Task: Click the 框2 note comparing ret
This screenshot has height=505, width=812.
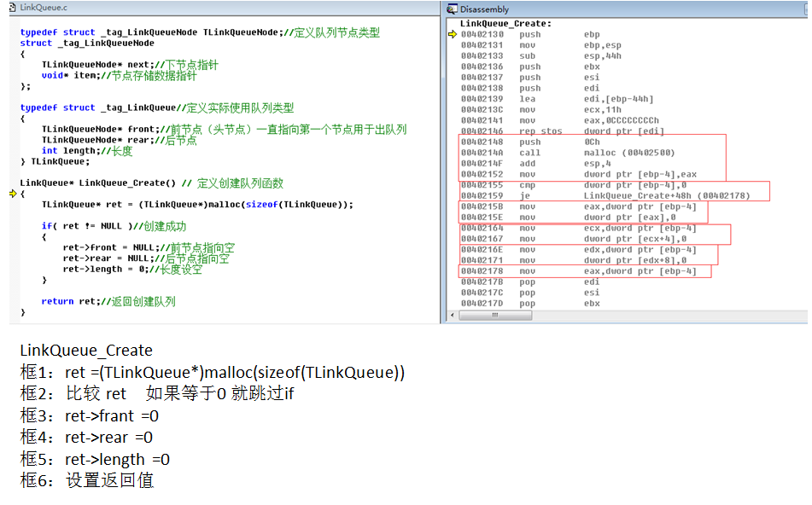Action: [x=157, y=394]
